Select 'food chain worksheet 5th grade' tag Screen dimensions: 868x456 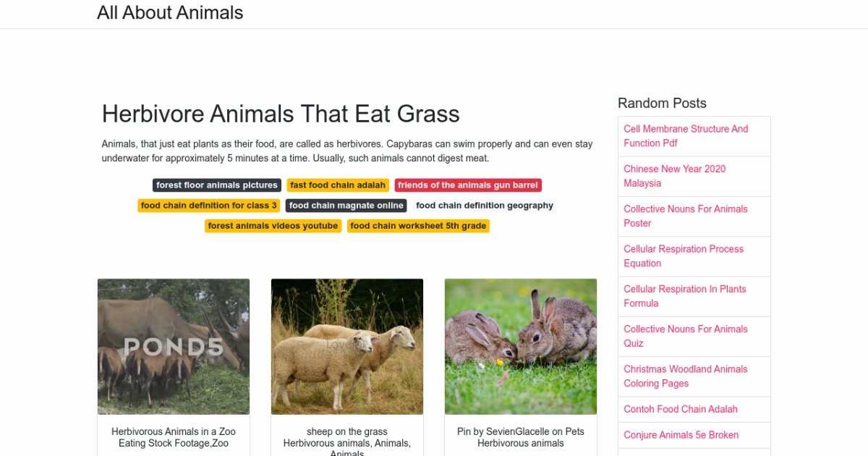point(418,225)
